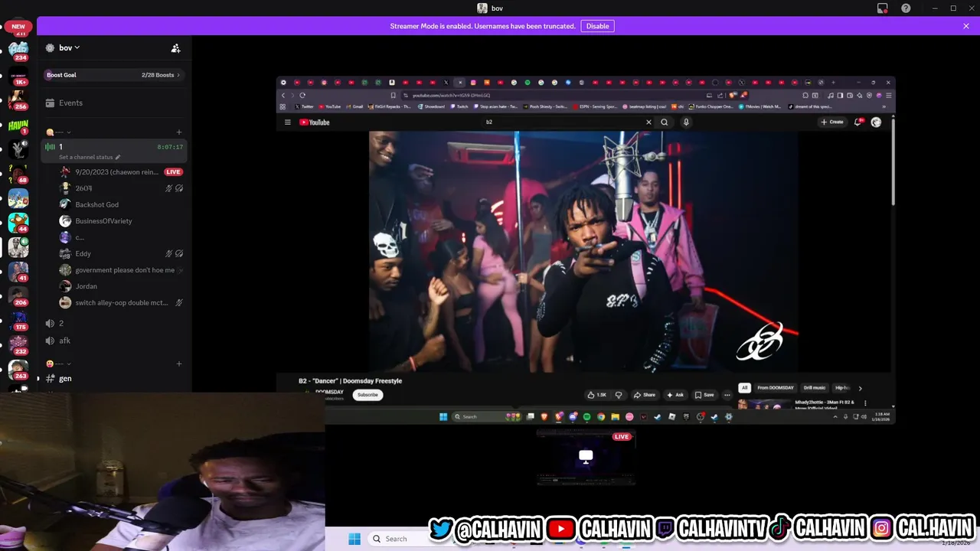Open the server with 206 badge
The height and width of the screenshot is (551, 980).
click(18, 296)
